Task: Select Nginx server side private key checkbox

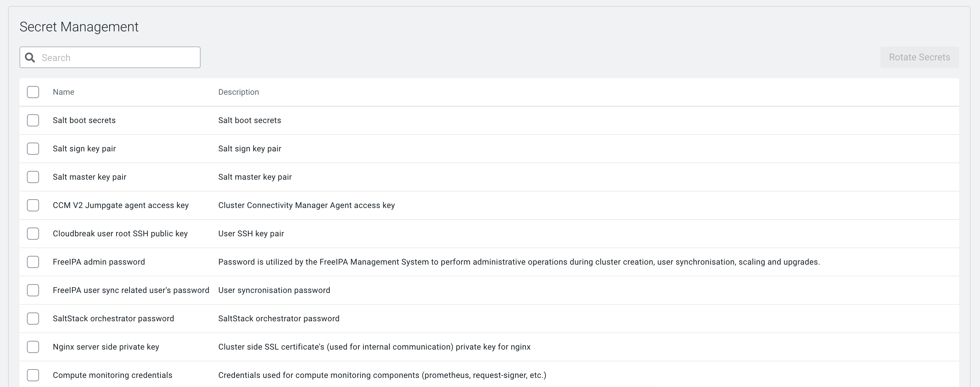Action: pos(33,347)
